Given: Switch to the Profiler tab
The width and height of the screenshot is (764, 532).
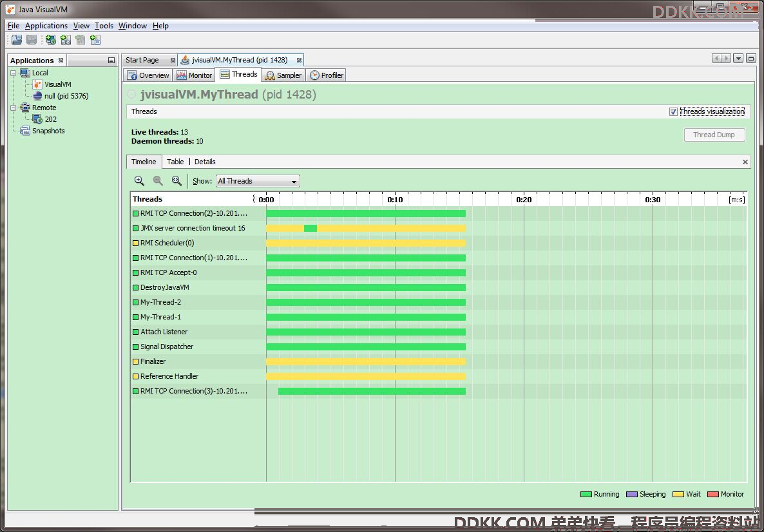Looking at the screenshot, I should pos(327,75).
